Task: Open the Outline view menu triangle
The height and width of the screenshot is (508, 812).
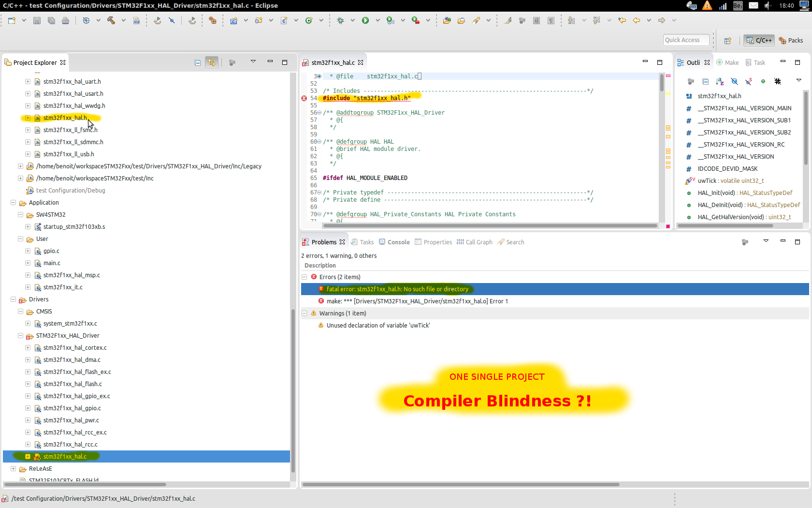Action: pyautogui.click(x=799, y=80)
